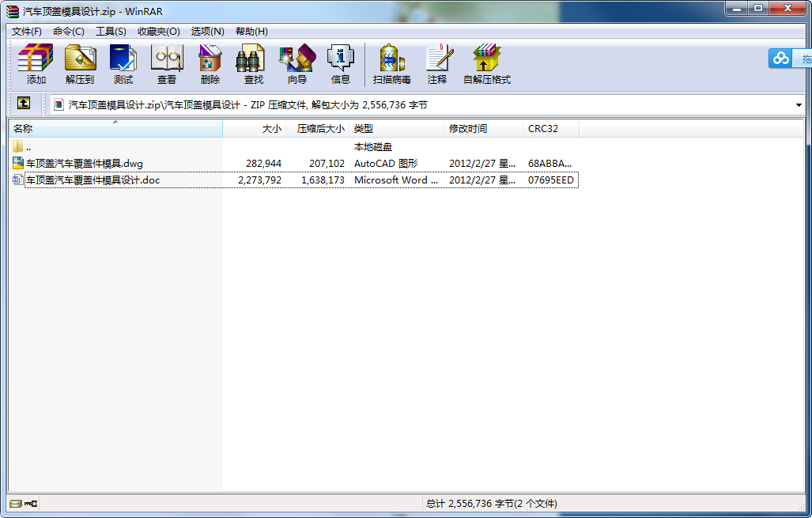Open the 文件(F) menu
Screen dimensions: 812x518
coord(27,32)
